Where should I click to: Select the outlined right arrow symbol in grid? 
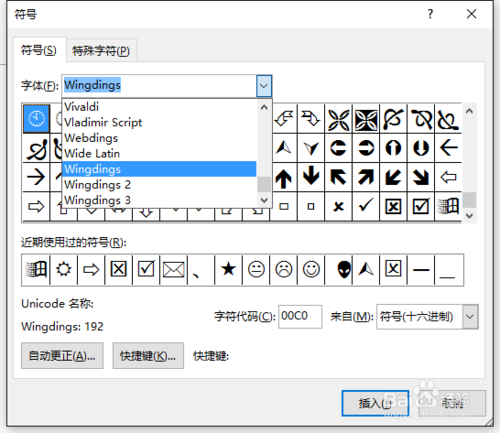[36, 207]
